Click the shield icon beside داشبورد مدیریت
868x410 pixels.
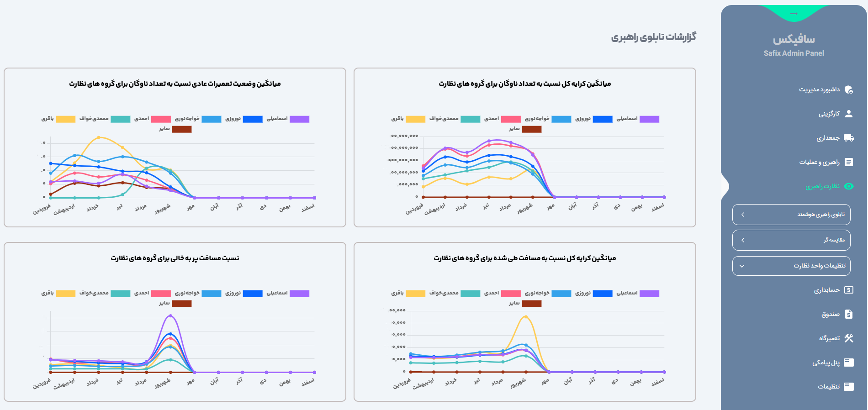coord(848,89)
